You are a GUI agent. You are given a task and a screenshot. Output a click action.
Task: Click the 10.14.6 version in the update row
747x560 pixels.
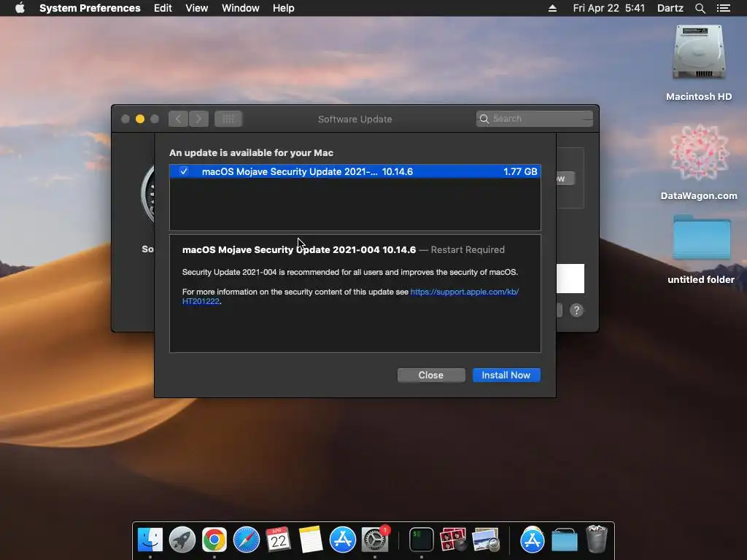tap(398, 171)
